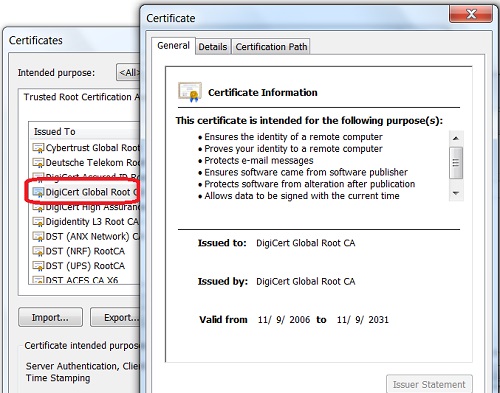Click 'Ensures the identity of a remote computer' line

293,137
